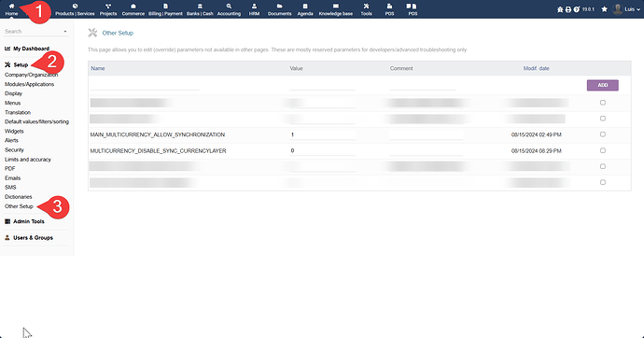The image size is (644, 338).
Task: Focus the new parameter Value input
Action: [x=322, y=85]
